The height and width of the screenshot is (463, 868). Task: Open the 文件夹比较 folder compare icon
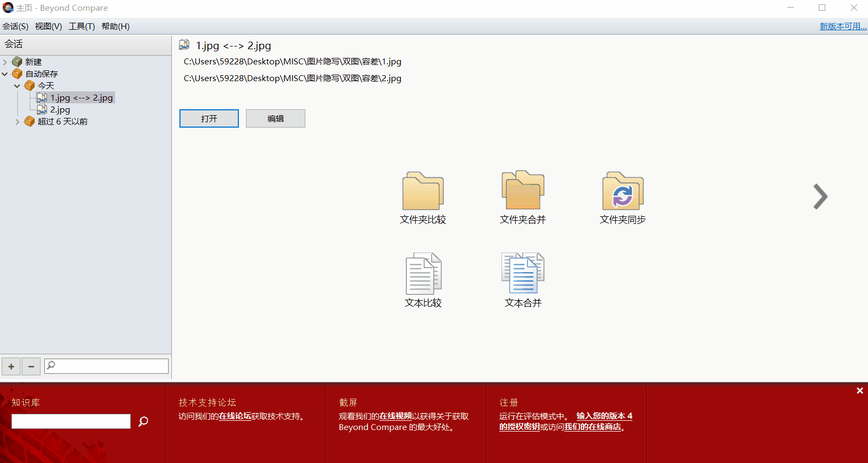(x=423, y=191)
